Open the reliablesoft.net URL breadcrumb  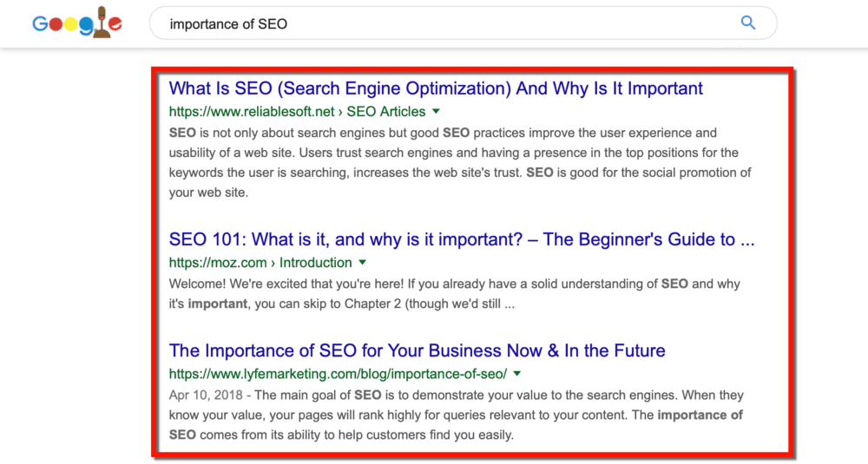click(297, 112)
